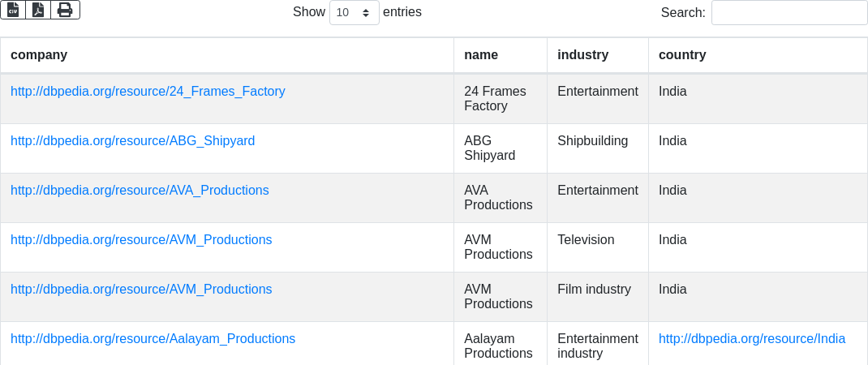The height and width of the screenshot is (365, 868).
Task: Sort table by company column header
Action: 39,55
